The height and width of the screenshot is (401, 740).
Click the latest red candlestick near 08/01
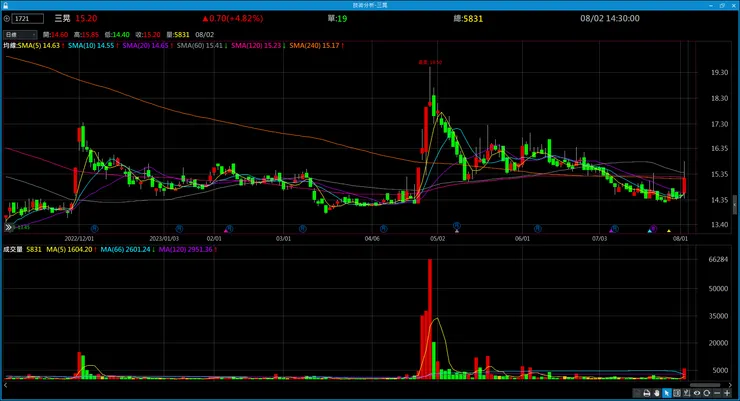click(x=684, y=185)
